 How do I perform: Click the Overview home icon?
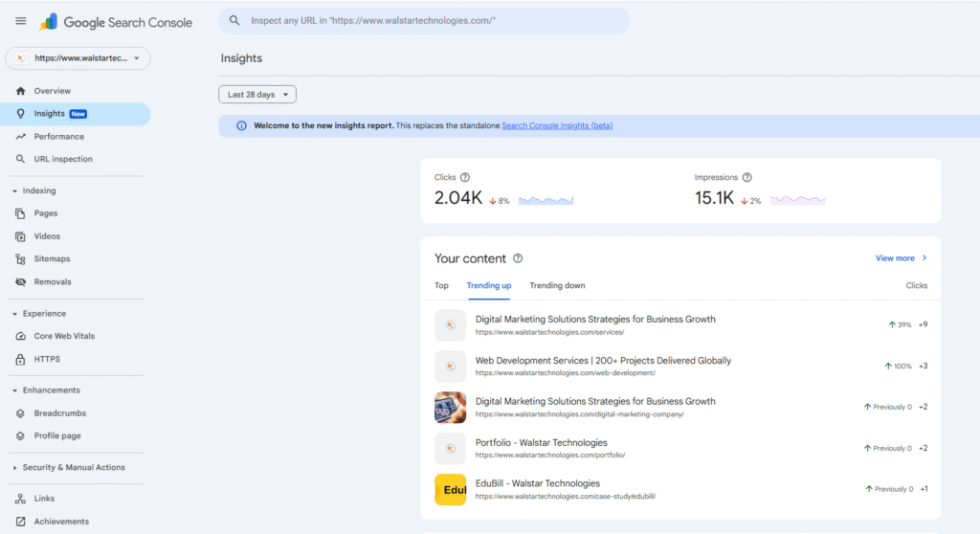click(x=21, y=91)
